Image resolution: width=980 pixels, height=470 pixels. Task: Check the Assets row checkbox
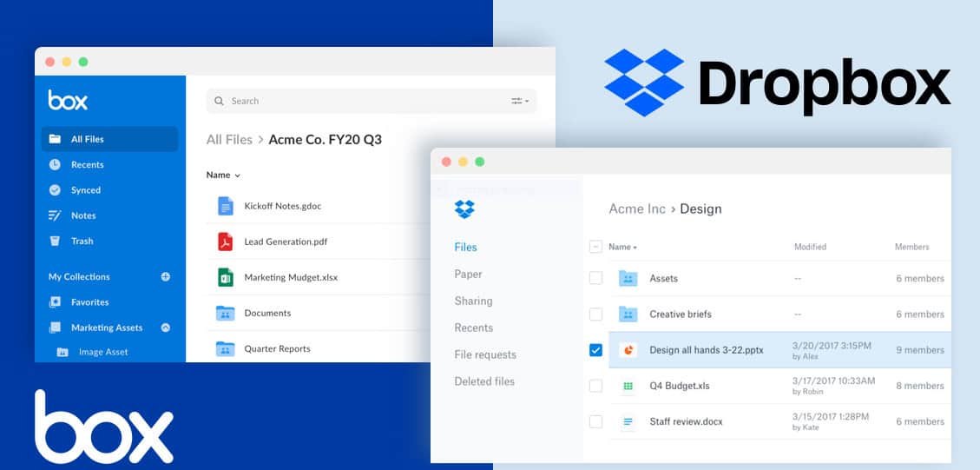click(595, 279)
